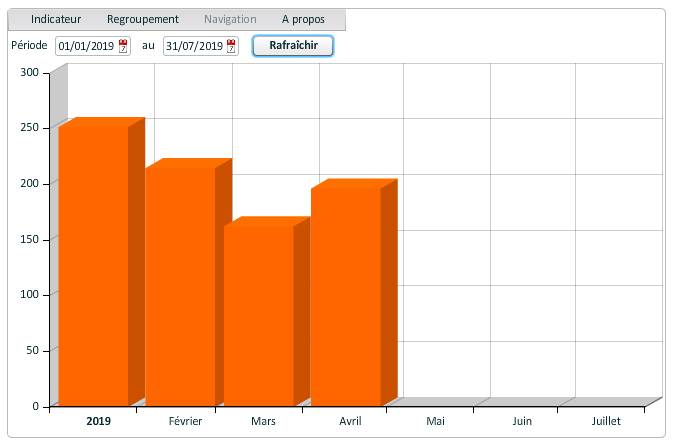This screenshot has height=445, width=673.
Task: Click the Février axis label
Action: (185, 421)
